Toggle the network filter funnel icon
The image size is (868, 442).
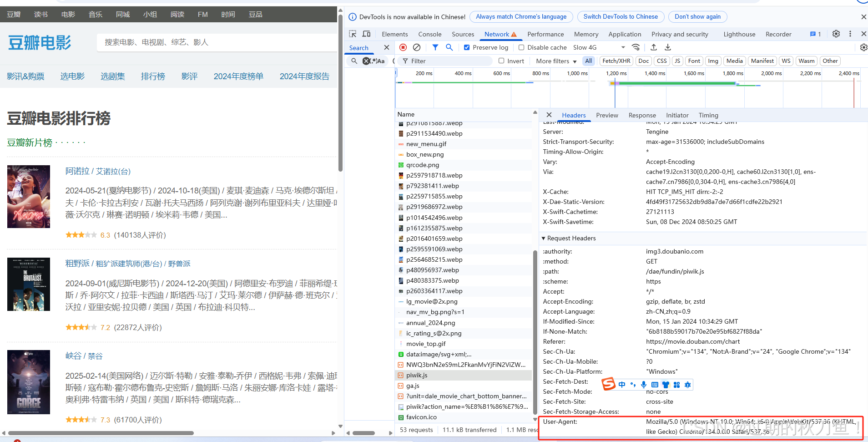point(435,47)
